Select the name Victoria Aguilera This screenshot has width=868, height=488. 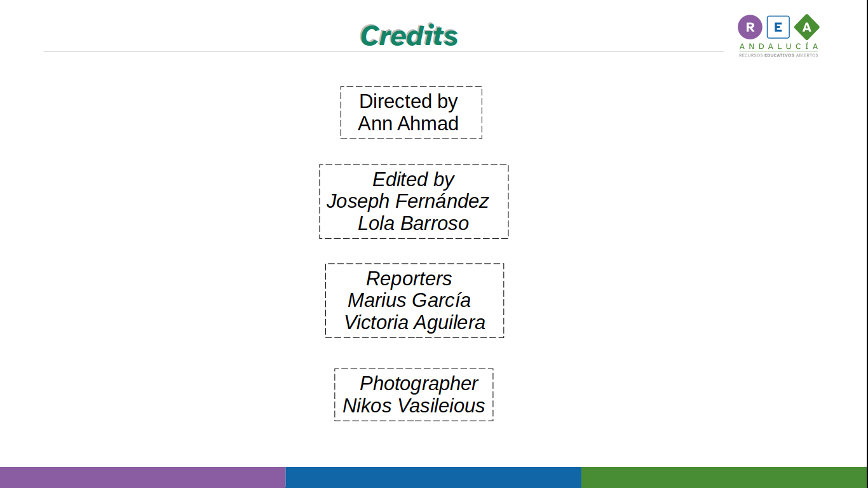(x=414, y=322)
